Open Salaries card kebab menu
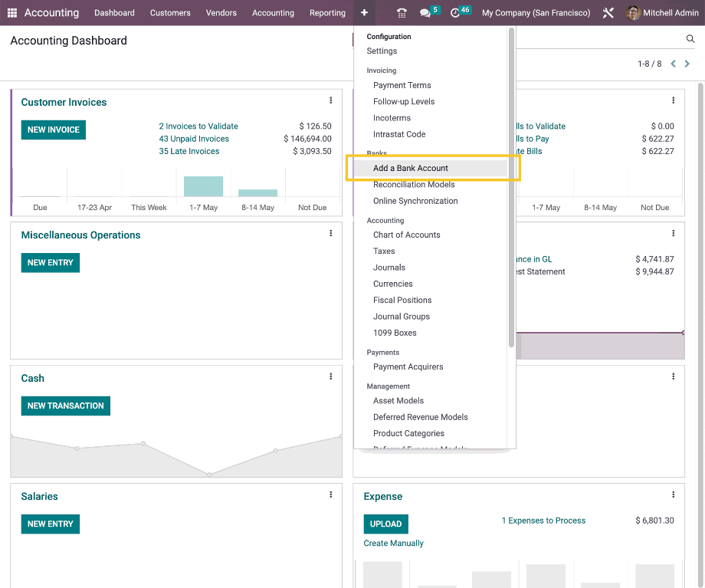The image size is (705, 588). click(331, 494)
